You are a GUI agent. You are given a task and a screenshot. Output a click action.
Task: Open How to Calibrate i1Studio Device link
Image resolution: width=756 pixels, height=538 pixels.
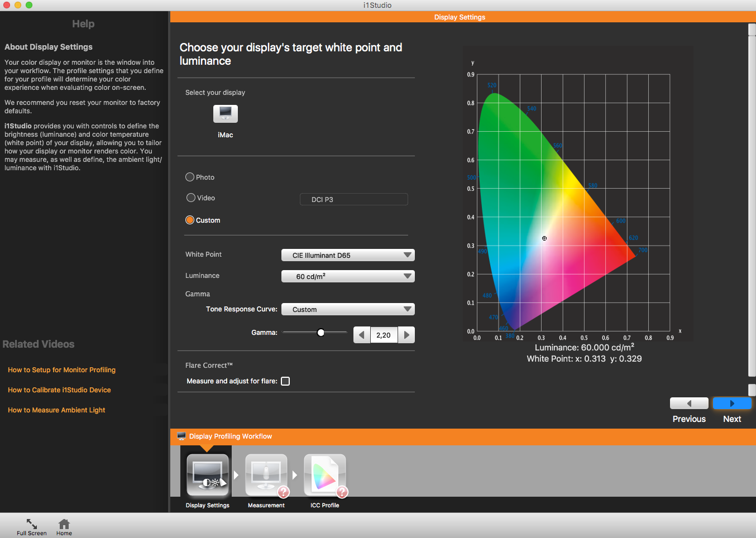tap(59, 390)
